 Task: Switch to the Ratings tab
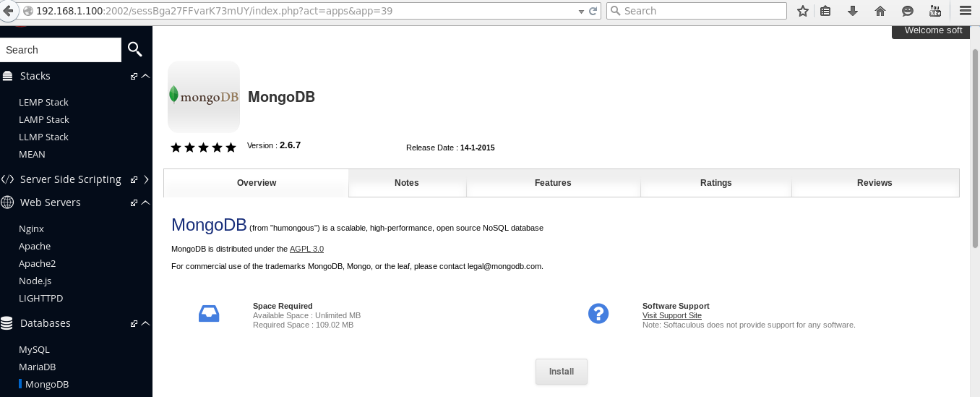716,183
